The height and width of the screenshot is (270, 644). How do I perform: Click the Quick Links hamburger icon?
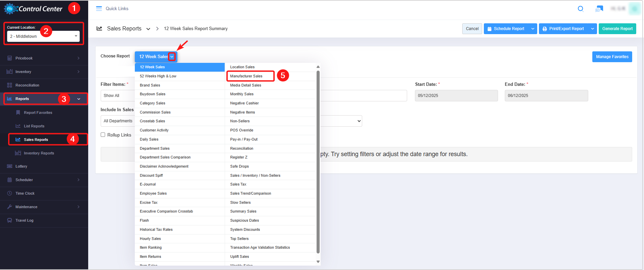coord(99,9)
